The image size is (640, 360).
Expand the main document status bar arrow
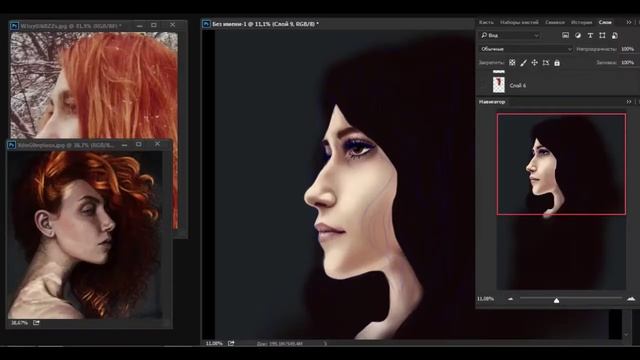coord(325,344)
